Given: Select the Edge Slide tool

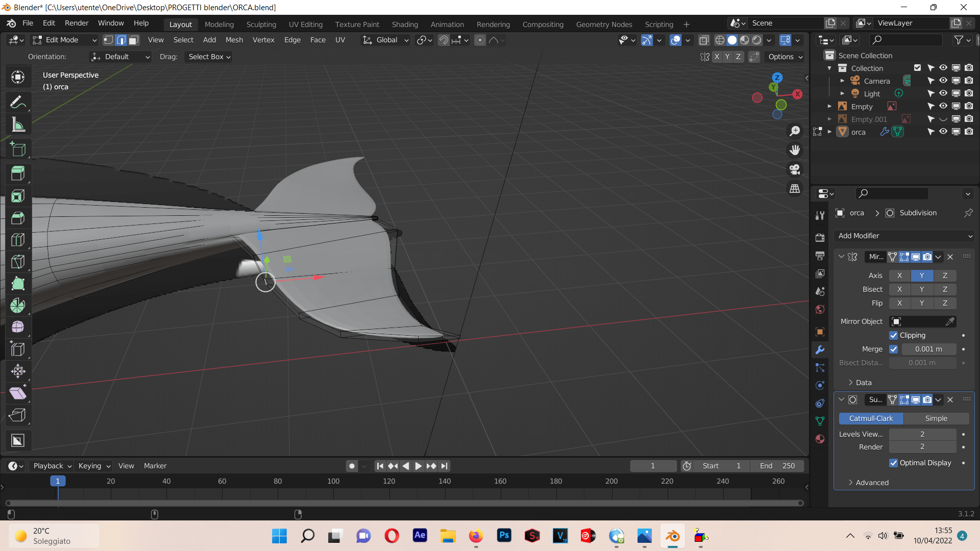Looking at the screenshot, I should click(18, 349).
